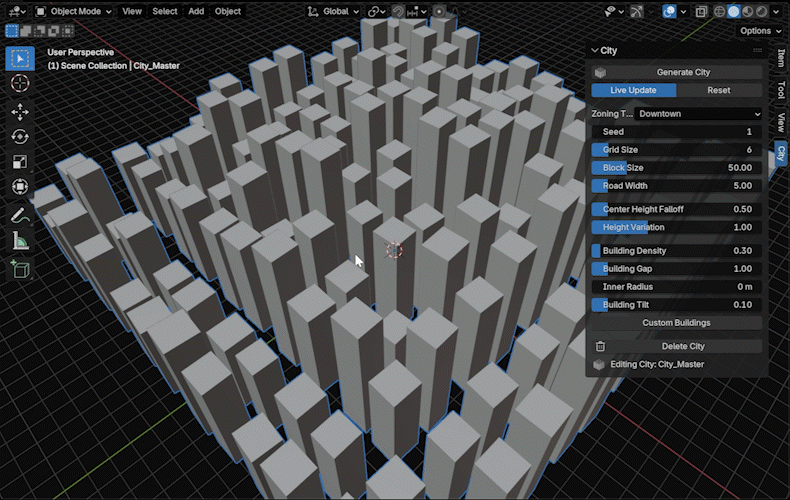The width and height of the screenshot is (790, 500).
Task: Click the Building Tilt slider
Action: coord(677,305)
